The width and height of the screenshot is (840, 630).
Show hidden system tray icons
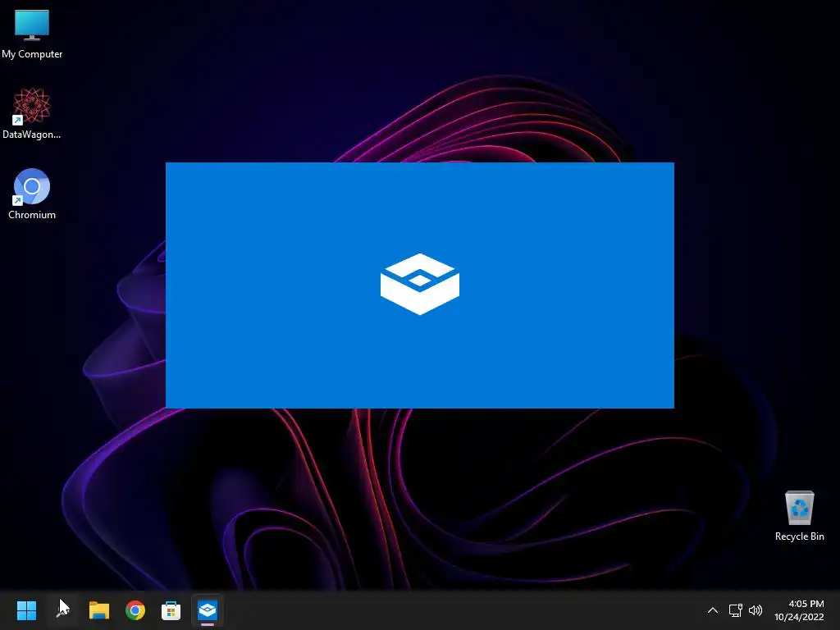(x=713, y=610)
